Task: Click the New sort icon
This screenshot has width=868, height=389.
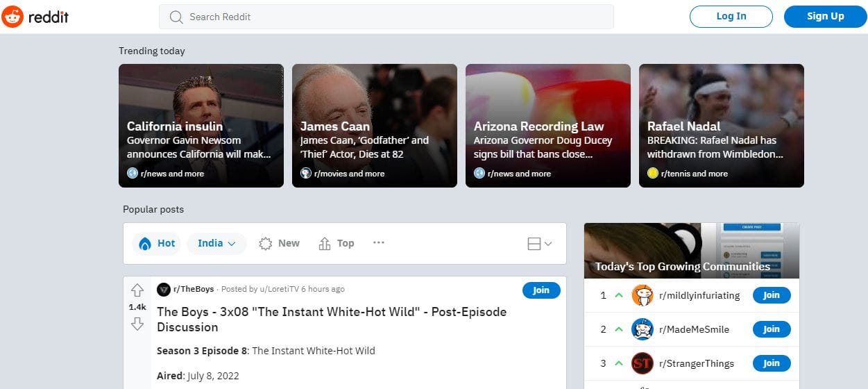Action: coord(265,244)
